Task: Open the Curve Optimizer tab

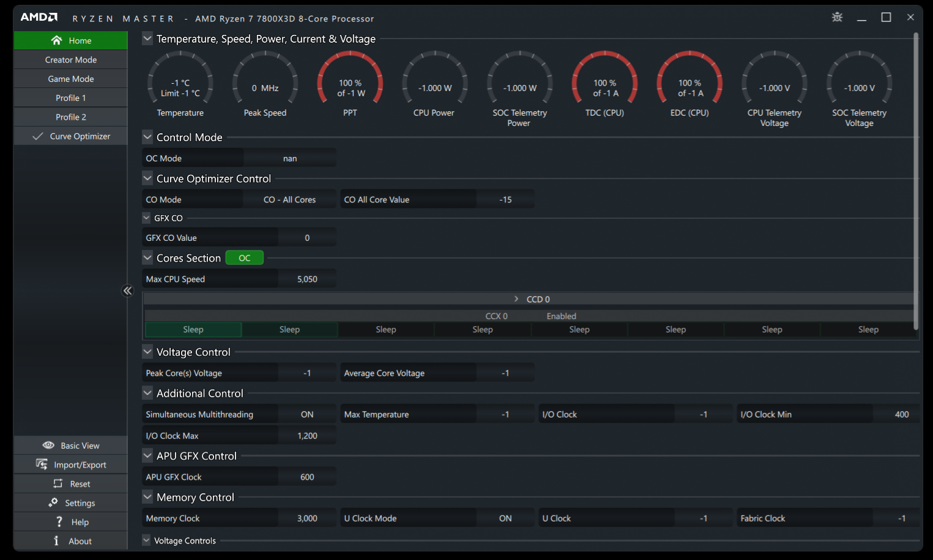Action: tap(71, 136)
